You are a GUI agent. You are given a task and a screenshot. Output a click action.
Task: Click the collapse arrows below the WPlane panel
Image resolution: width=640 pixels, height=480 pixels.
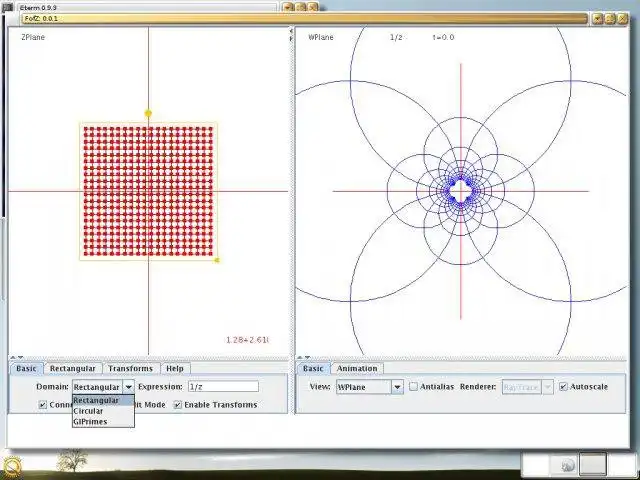coord(303,358)
